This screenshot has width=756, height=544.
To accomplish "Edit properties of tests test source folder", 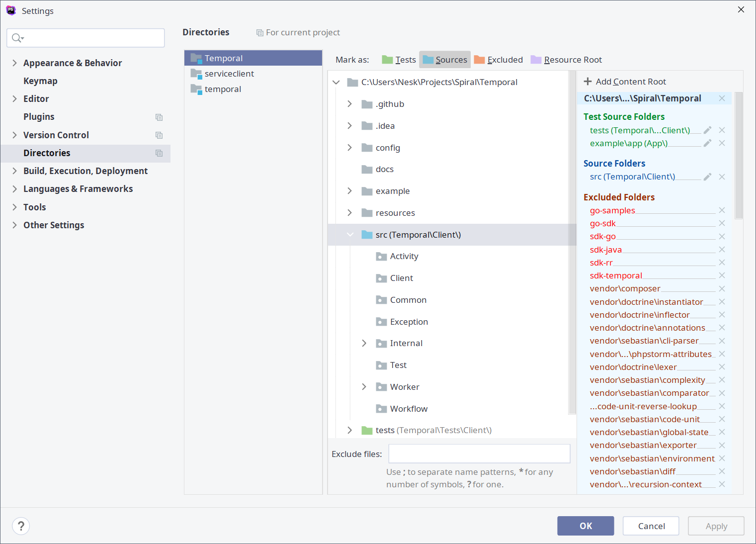I will [x=707, y=130].
